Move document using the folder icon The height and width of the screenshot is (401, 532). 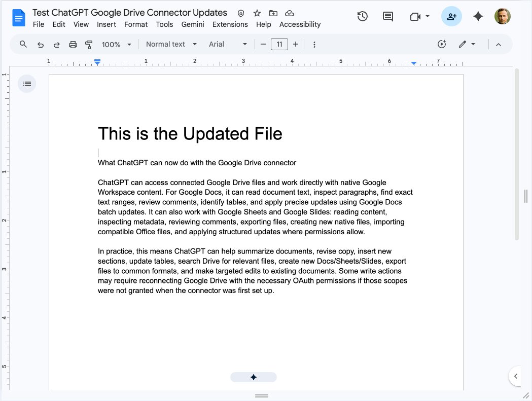[273, 13]
